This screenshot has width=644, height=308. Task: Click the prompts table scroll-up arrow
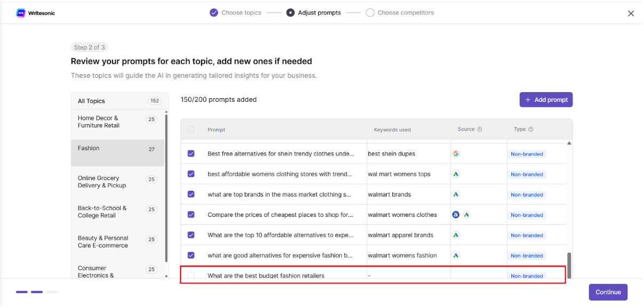tap(569, 143)
